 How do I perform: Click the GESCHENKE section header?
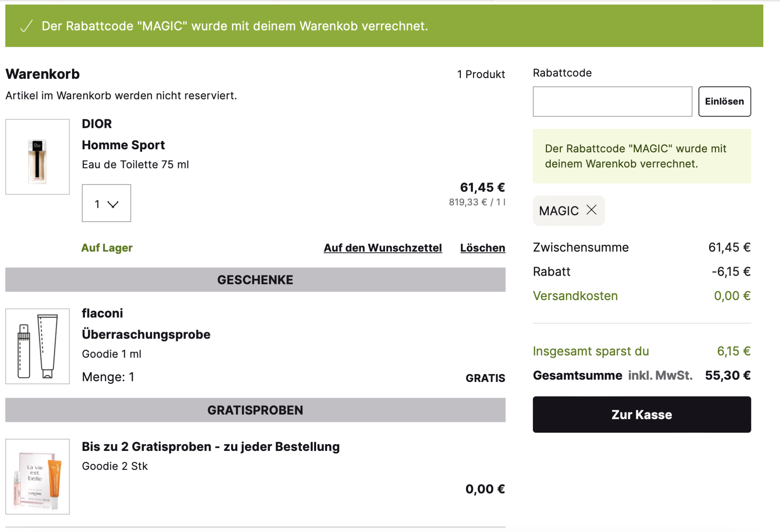[x=255, y=280]
